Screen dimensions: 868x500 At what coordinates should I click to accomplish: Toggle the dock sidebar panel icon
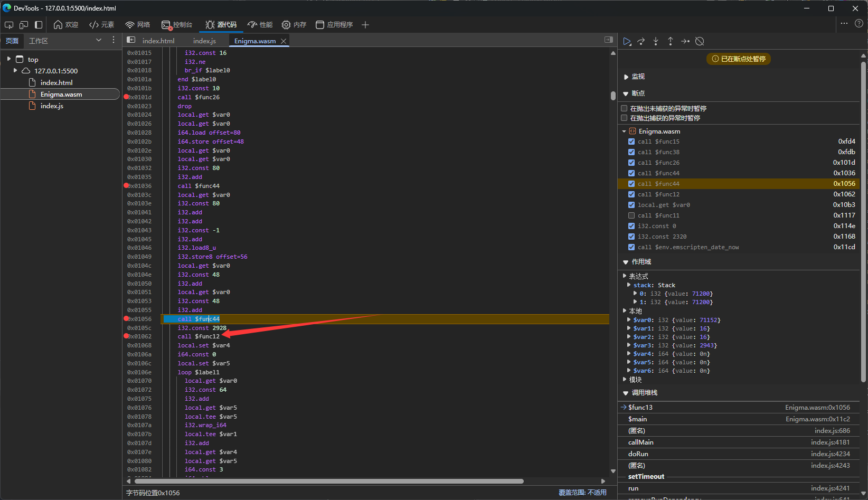[39, 25]
